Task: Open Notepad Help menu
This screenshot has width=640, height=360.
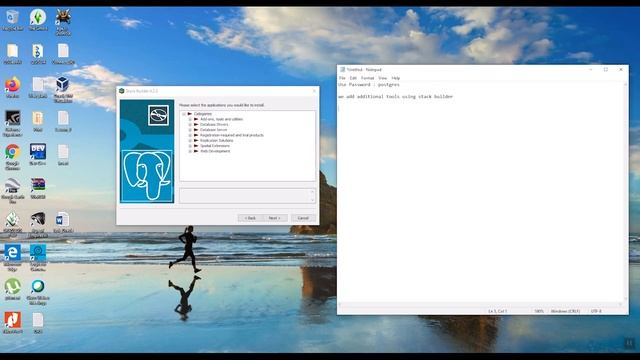Action: coord(396,78)
